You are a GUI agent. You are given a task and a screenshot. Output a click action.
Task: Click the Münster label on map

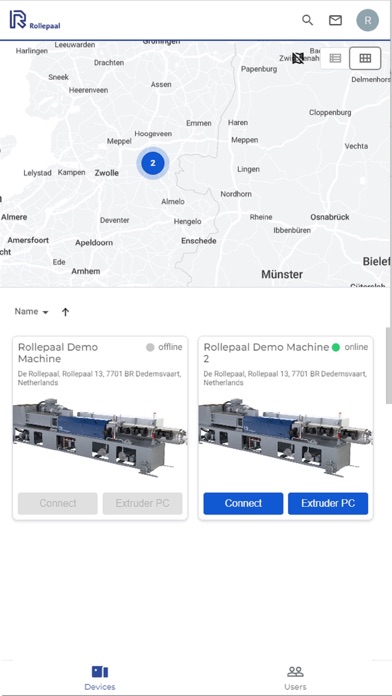pos(282,274)
